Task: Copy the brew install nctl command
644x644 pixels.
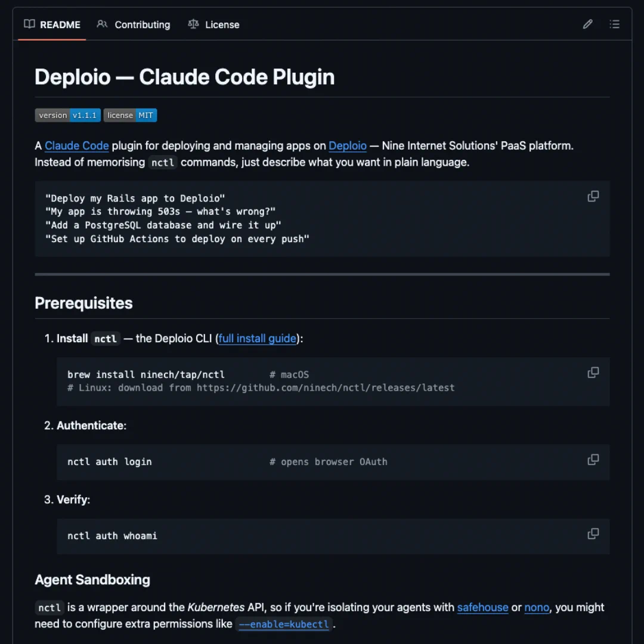Action: (x=593, y=373)
